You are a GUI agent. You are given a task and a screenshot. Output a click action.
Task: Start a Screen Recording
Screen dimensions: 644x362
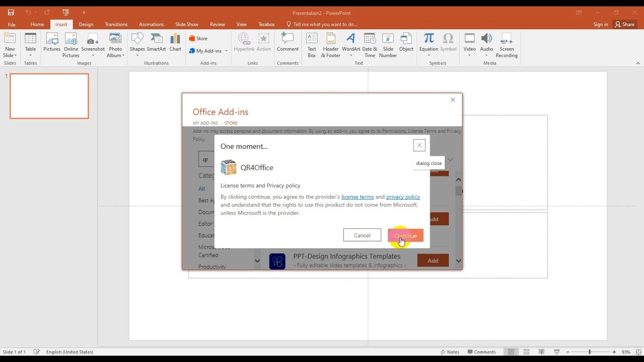pos(507,45)
